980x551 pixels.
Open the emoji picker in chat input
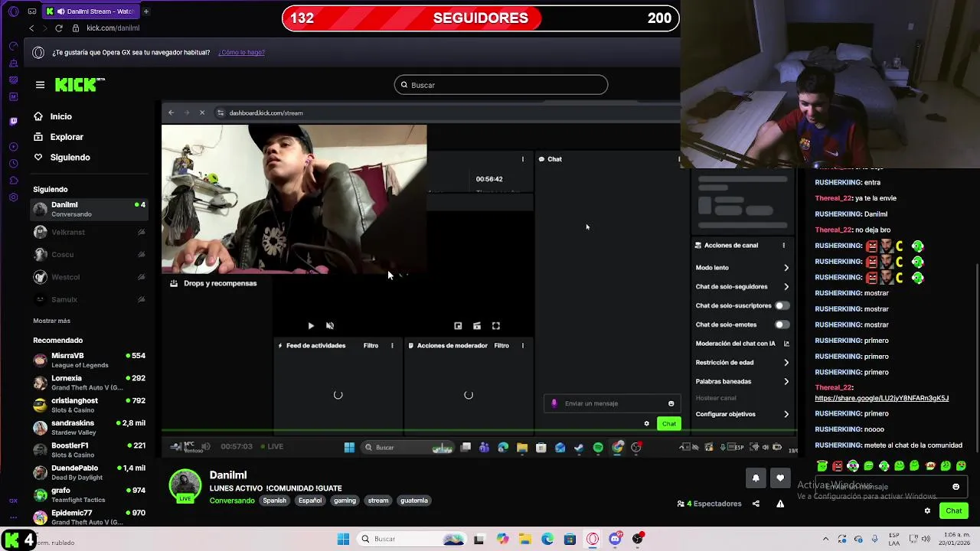955,487
